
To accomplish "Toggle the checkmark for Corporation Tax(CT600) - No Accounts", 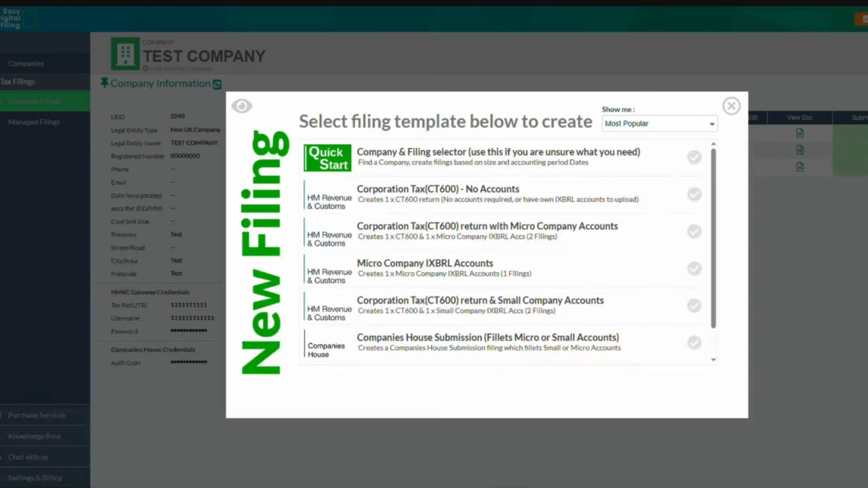I will (694, 194).
